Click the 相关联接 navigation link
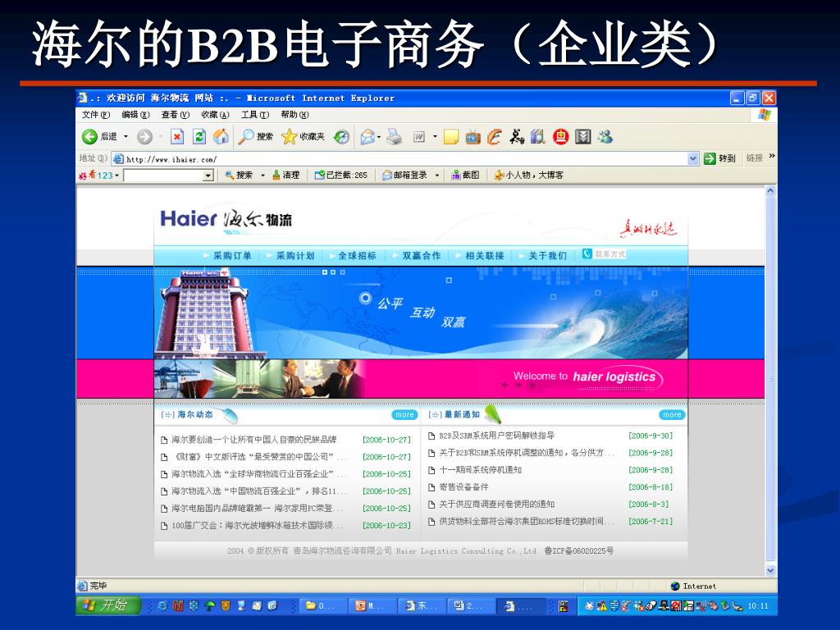 click(x=485, y=256)
